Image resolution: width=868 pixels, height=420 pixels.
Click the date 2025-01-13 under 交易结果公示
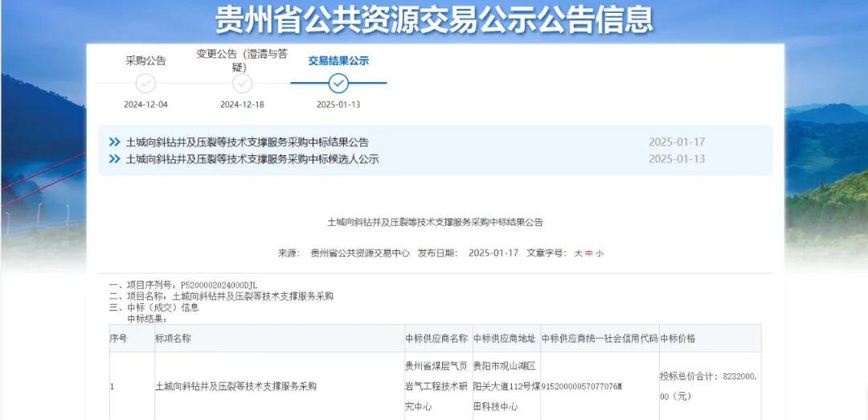pos(338,105)
